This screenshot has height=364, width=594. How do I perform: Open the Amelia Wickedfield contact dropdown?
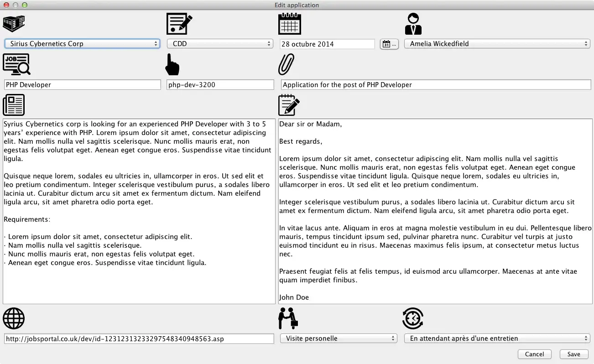tap(497, 44)
